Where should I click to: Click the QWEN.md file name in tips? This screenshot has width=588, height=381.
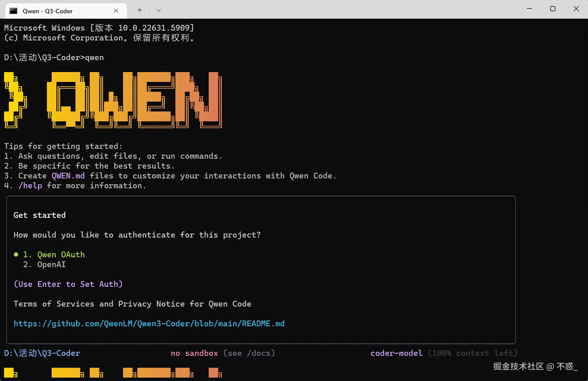pyautogui.click(x=68, y=176)
